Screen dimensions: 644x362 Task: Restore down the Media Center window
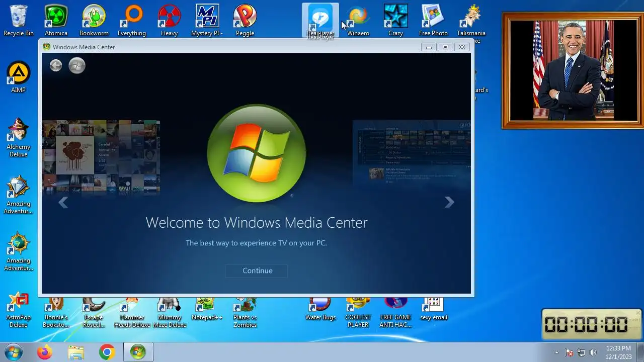tap(445, 47)
